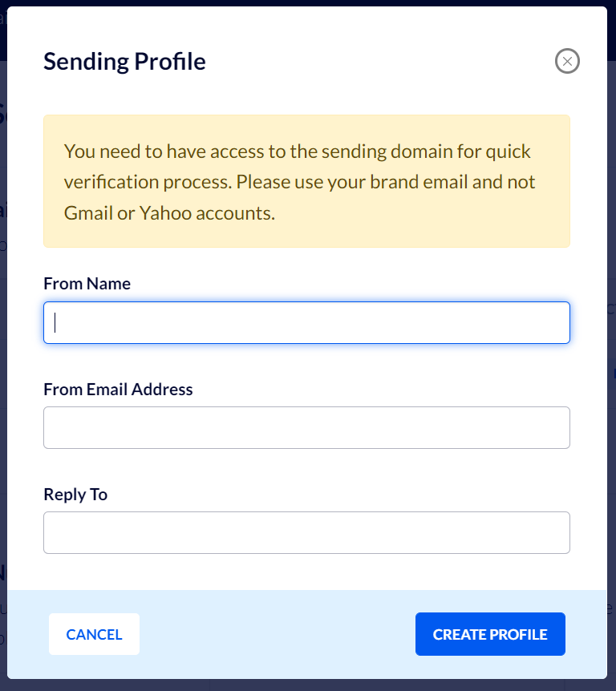Click the dimmed backdrop below the dialog

pos(308,685)
